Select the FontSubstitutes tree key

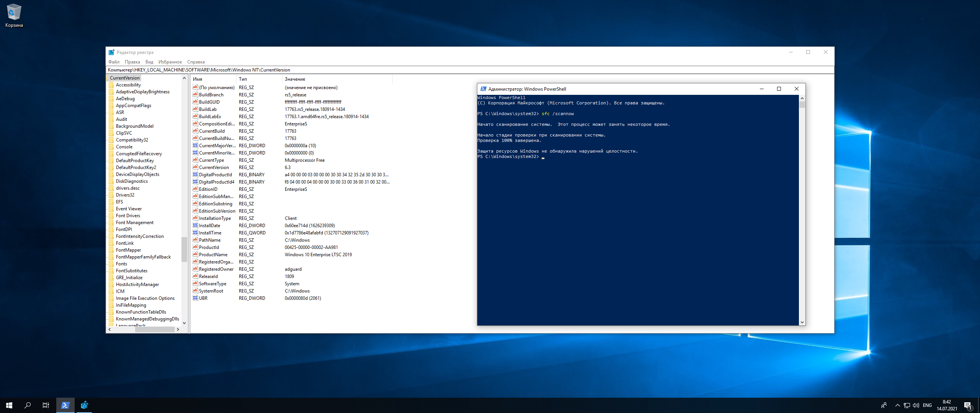point(132,271)
